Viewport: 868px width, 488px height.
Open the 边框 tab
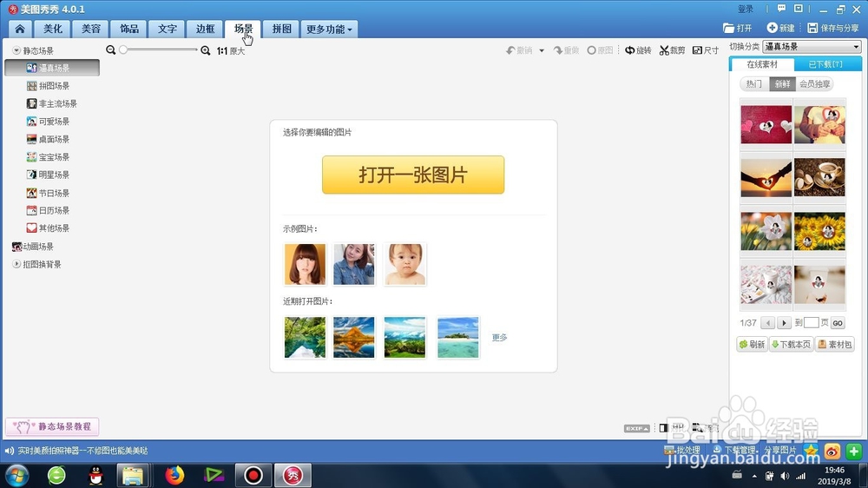(205, 29)
